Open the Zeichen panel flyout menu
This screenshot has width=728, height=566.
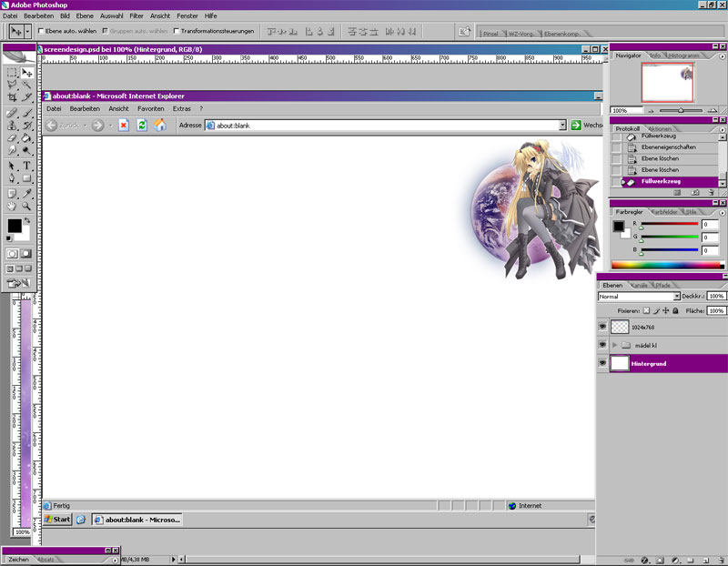point(115,560)
